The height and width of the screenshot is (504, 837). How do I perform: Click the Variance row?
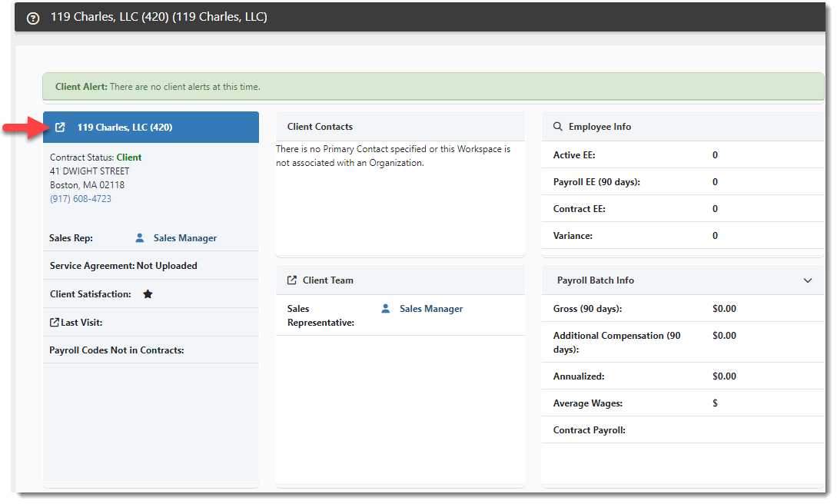point(683,235)
